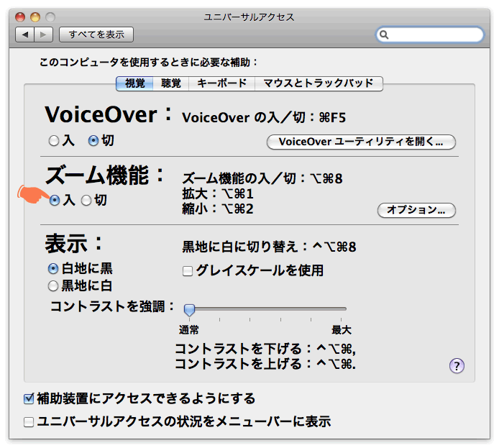This screenshot has width=499, height=448.
Task: Click the ユニバーサルアクセス window title
Action: pos(249,17)
